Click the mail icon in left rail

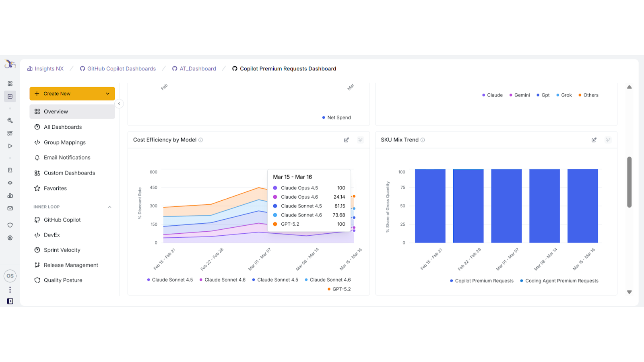point(10,208)
